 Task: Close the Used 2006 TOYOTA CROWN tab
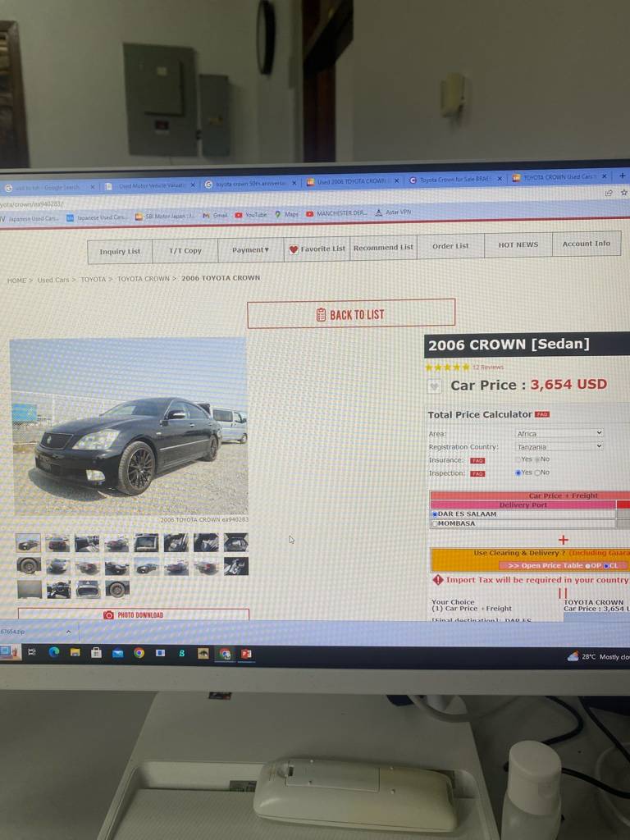click(x=397, y=181)
